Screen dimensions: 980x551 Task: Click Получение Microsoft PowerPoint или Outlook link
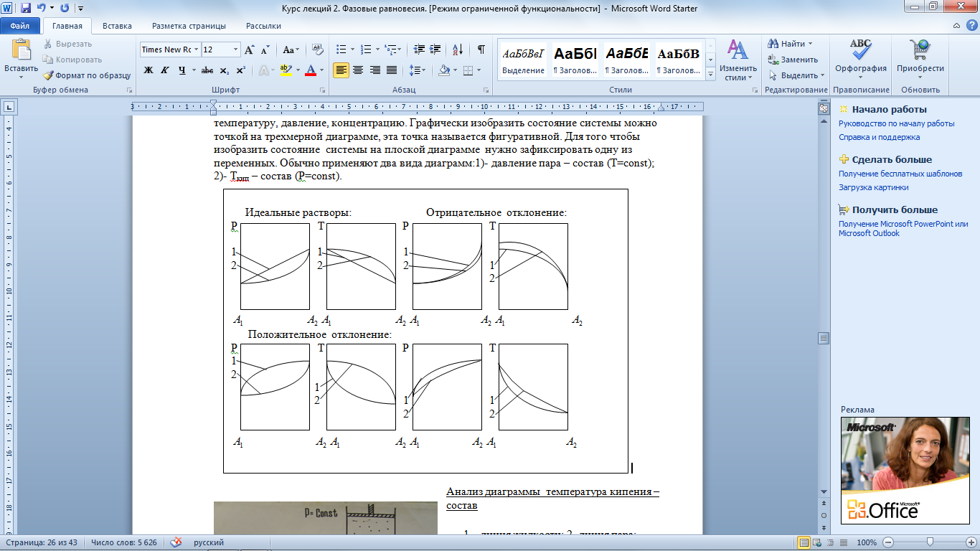coord(903,228)
